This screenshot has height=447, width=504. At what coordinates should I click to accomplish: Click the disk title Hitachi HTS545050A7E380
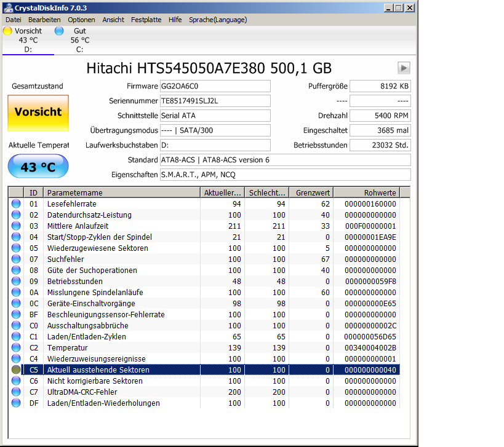209,68
